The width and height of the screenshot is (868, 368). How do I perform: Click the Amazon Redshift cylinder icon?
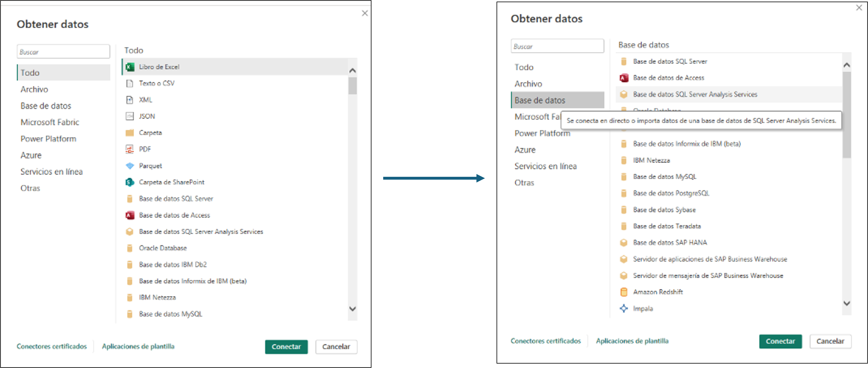coord(624,292)
